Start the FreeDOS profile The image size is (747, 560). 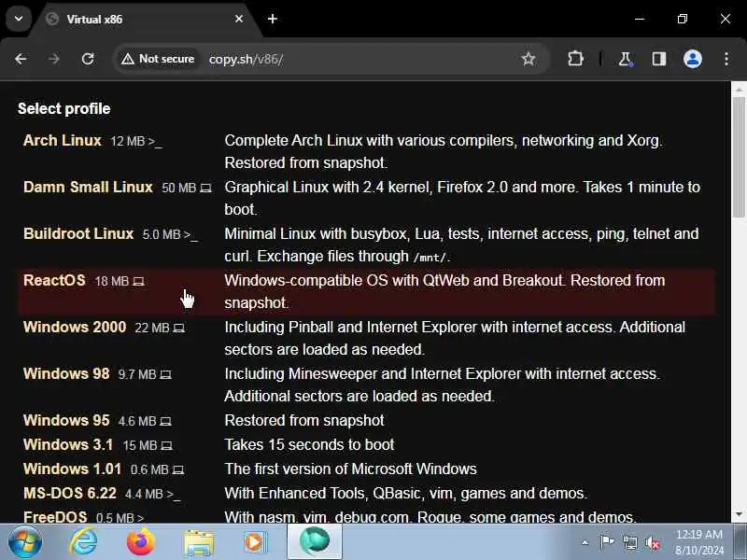(x=55, y=517)
